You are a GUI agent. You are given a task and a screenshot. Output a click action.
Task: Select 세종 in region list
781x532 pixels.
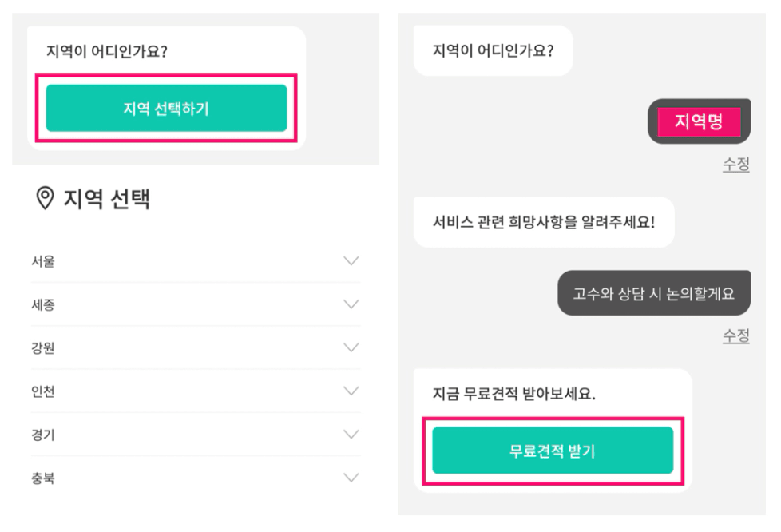point(195,304)
